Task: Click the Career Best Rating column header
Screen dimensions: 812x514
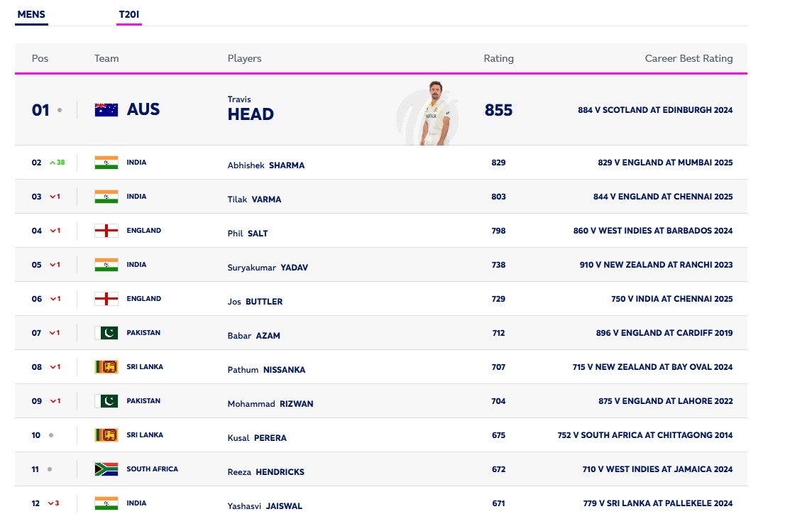Action: tap(688, 58)
